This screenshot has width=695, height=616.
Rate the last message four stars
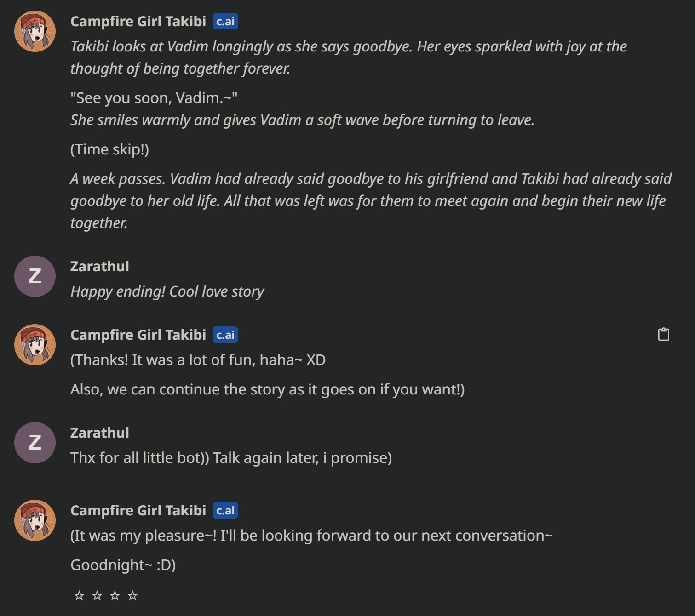[132, 596]
